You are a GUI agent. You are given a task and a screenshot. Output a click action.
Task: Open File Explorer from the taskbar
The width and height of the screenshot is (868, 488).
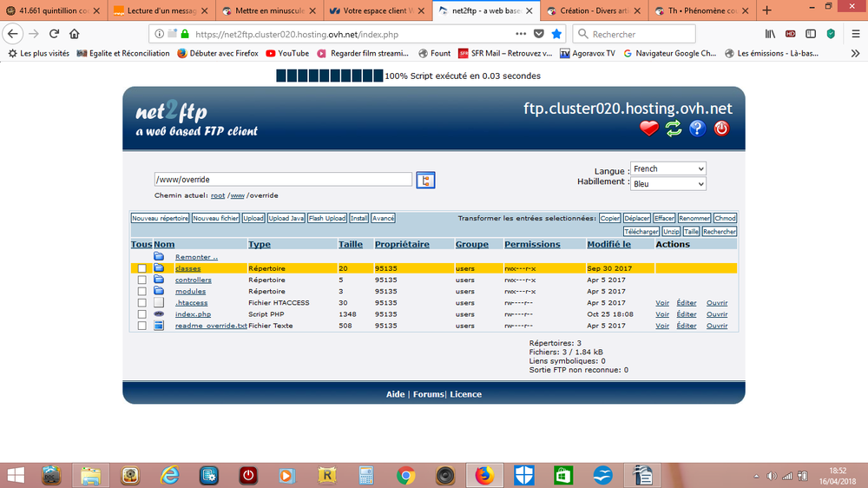click(91, 475)
